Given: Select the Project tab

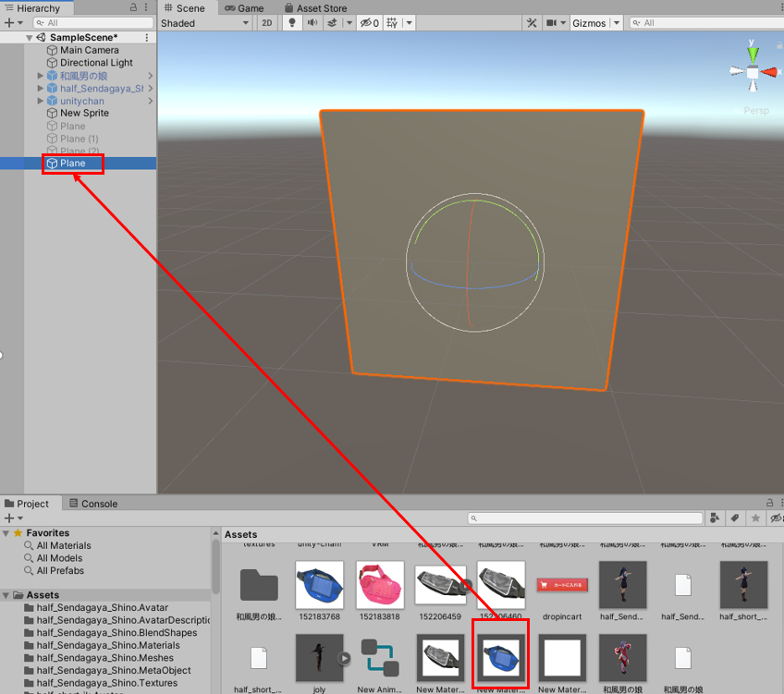Looking at the screenshot, I should (28, 504).
